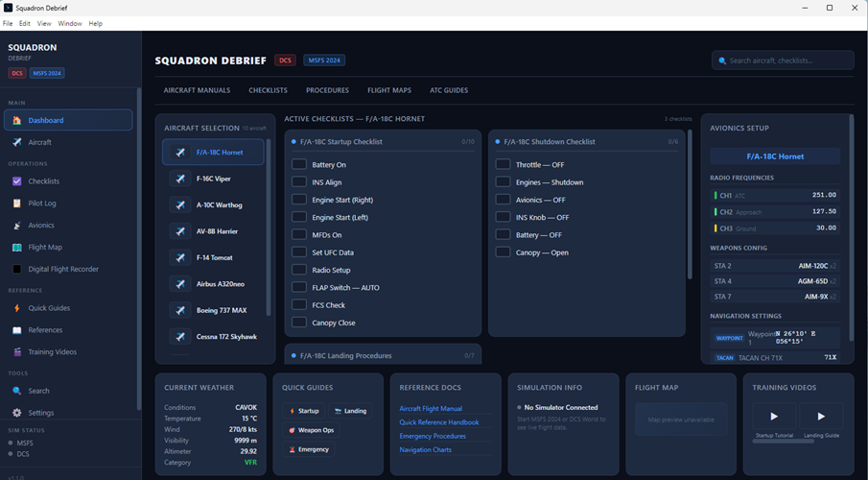Check the Canopy Close checkbox
Screen dimensions: 868x480
coord(299,322)
